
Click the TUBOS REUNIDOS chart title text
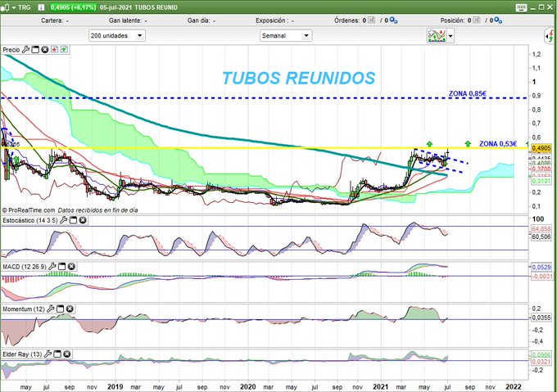(x=298, y=78)
